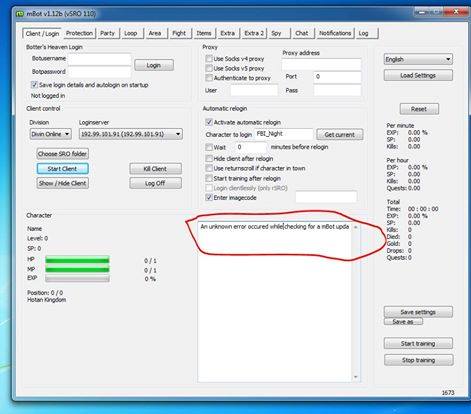
Task: Click the mBot title bar app icon
Action: coord(20,14)
